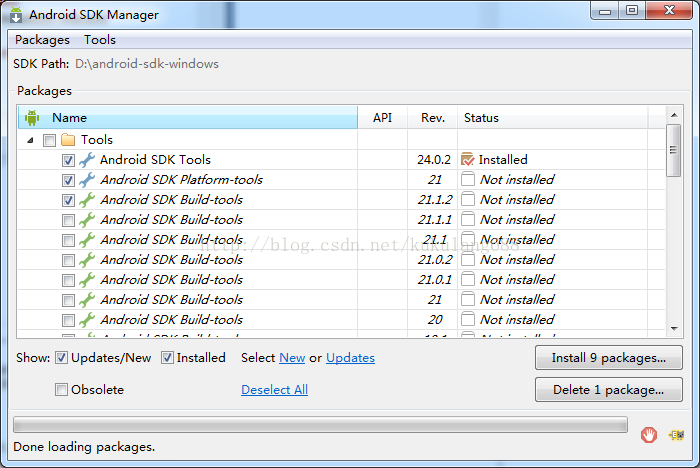Click the Not installed status icon for Build-tools 21.1.2

[467, 199]
